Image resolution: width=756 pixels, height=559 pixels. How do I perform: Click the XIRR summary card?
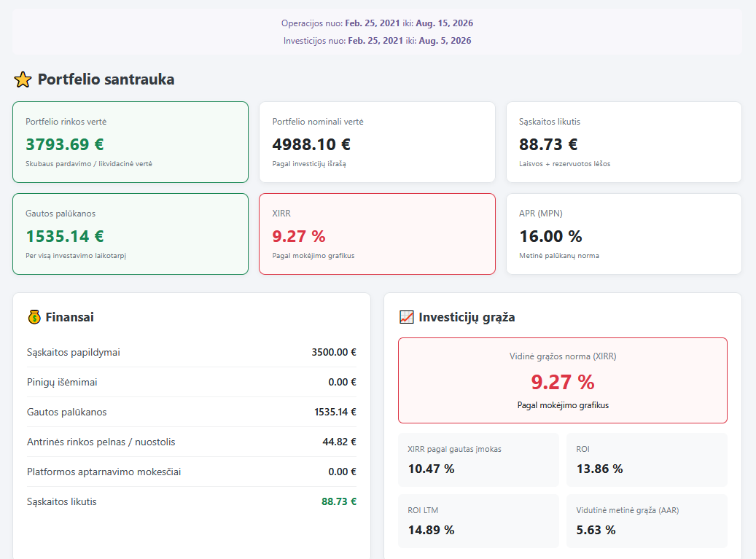point(377,234)
